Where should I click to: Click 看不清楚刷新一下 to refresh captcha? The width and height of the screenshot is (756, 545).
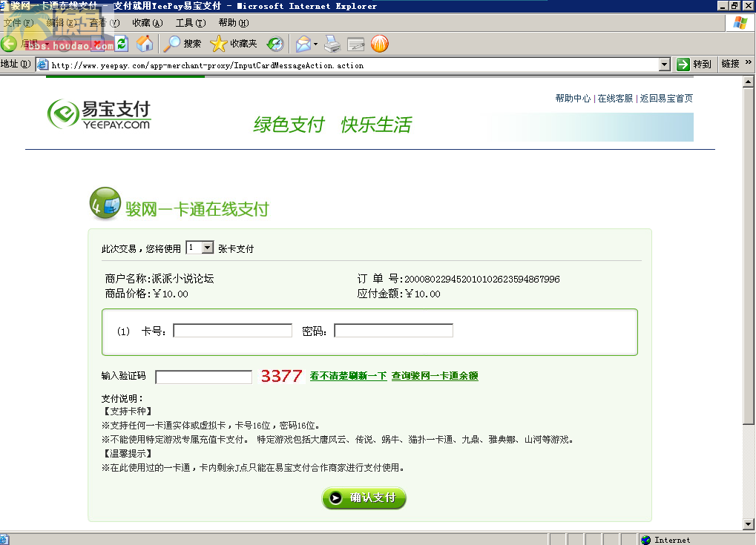[348, 376]
